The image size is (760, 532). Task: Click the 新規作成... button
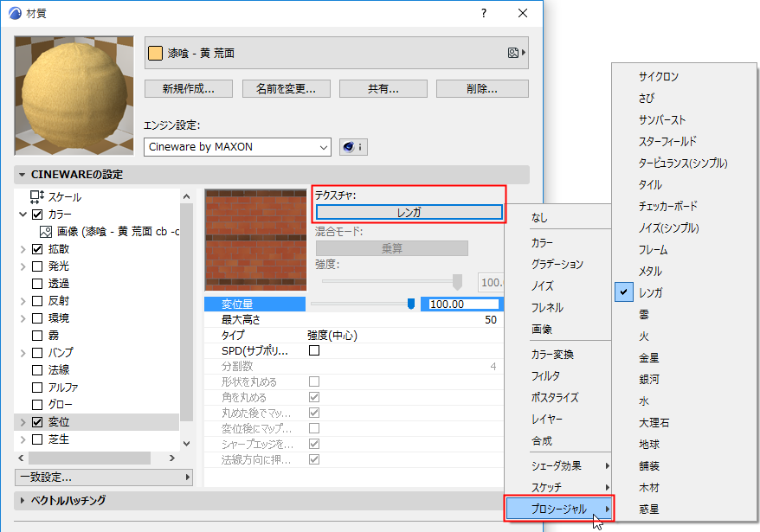click(x=189, y=89)
